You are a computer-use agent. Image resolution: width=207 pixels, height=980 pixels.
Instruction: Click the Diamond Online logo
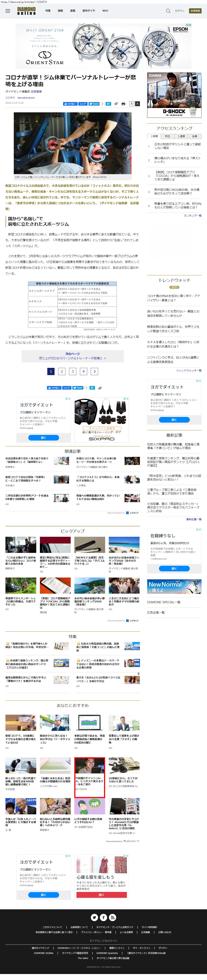coord(27,11)
